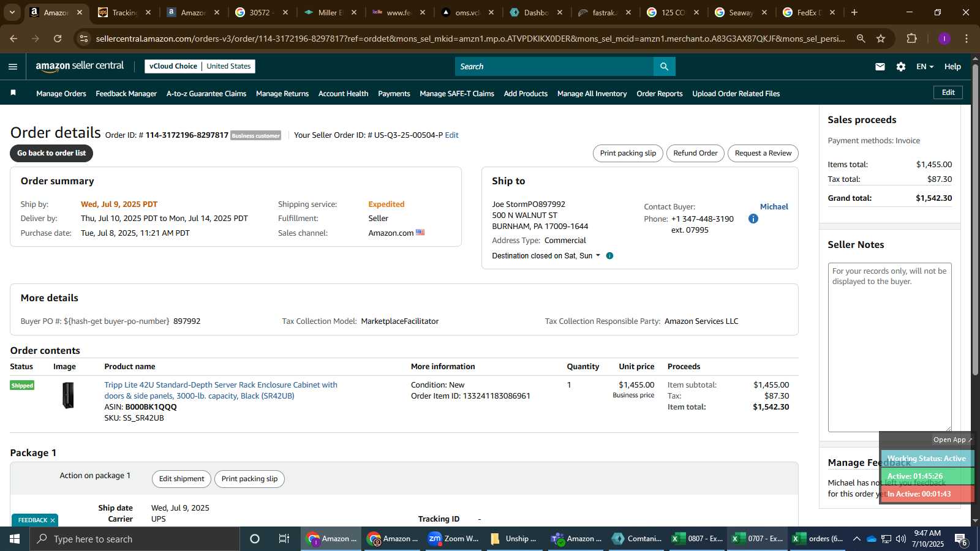The image size is (980, 551).
Task: Click the Windows taskbar search box
Action: (x=135, y=539)
